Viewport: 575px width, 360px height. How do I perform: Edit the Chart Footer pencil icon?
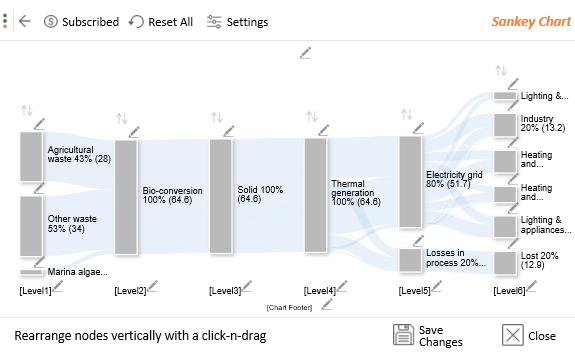click(x=326, y=305)
